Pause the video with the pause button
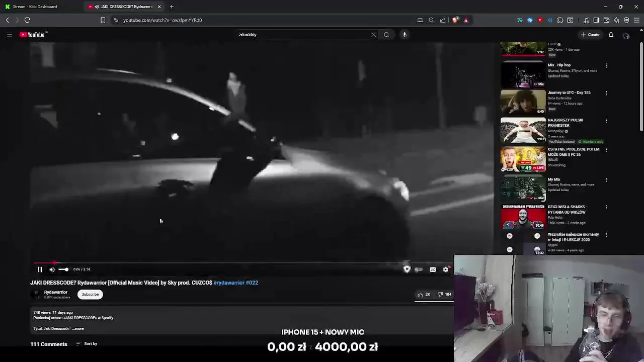This screenshot has width=644, height=362. (x=40, y=269)
